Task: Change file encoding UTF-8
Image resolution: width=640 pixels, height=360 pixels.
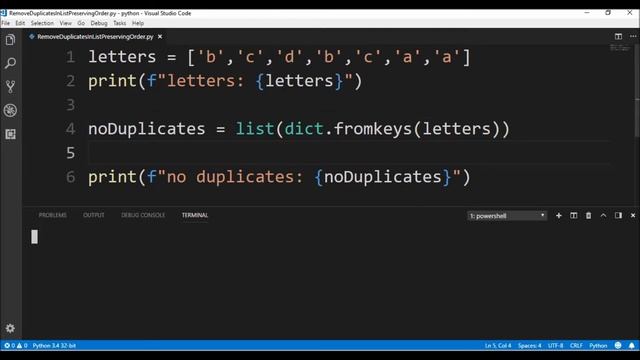Action: point(555,345)
